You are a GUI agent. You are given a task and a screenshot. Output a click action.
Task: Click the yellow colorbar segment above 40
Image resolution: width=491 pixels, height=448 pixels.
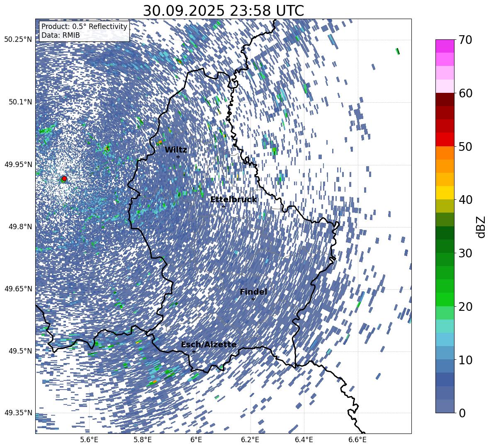pyautogui.click(x=445, y=193)
